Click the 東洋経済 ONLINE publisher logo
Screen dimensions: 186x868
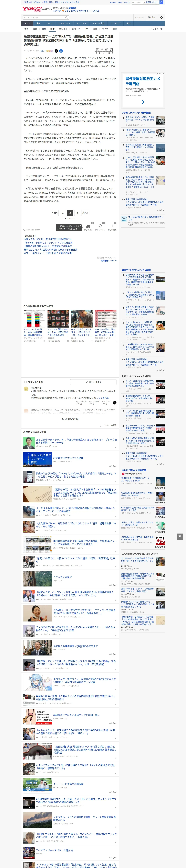pos(104,51)
